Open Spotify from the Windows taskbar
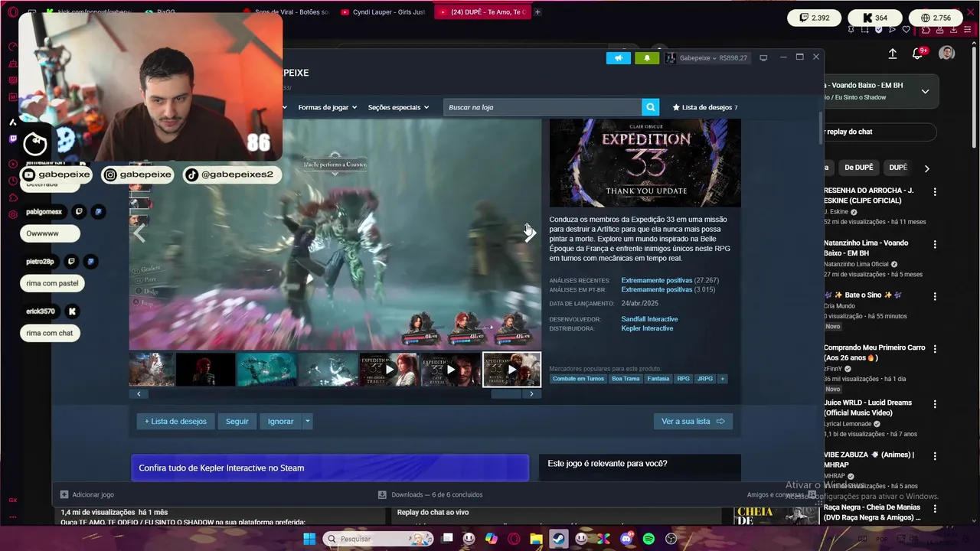The image size is (980, 551). point(648,539)
